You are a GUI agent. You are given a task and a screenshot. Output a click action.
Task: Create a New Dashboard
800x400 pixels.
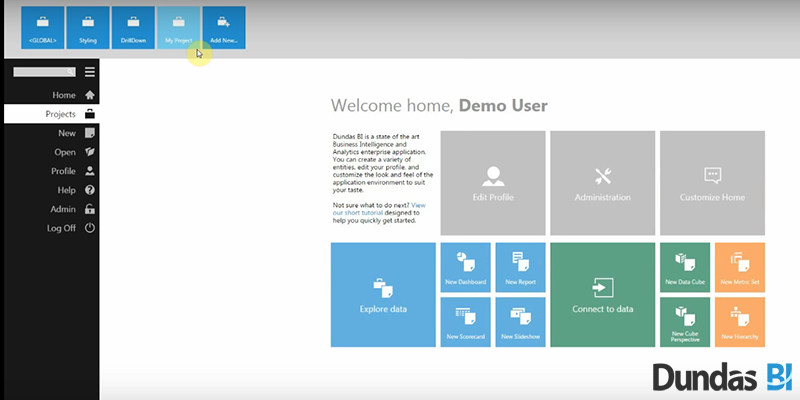pos(465,268)
